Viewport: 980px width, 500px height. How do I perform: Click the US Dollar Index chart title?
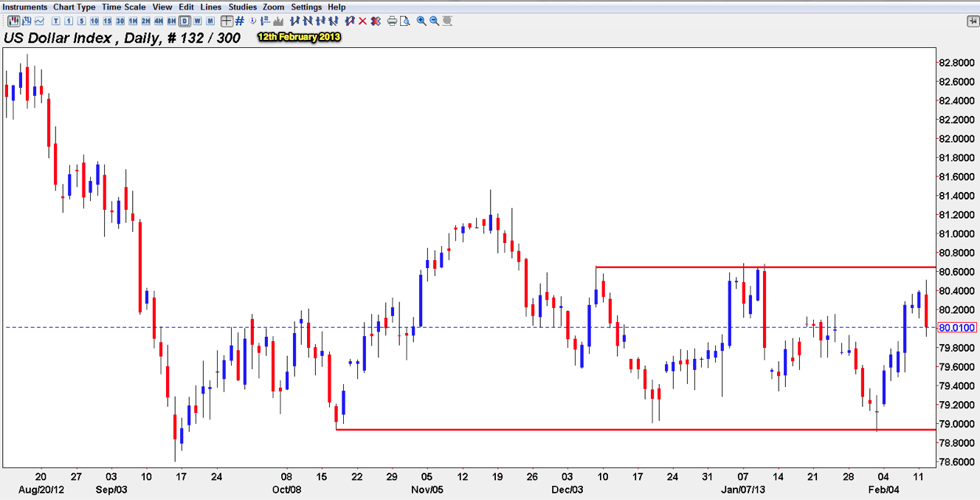(x=122, y=38)
